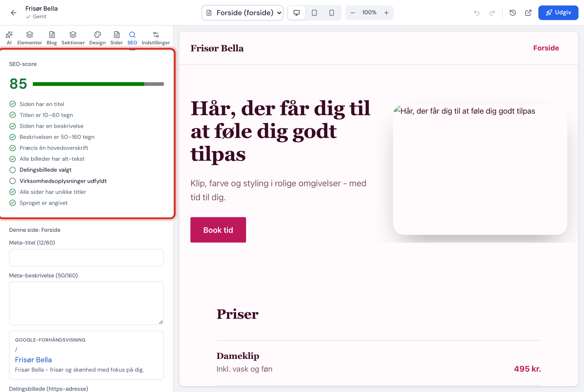Open the Sektioner tab
The width and height of the screenshot is (584, 392).
click(73, 38)
